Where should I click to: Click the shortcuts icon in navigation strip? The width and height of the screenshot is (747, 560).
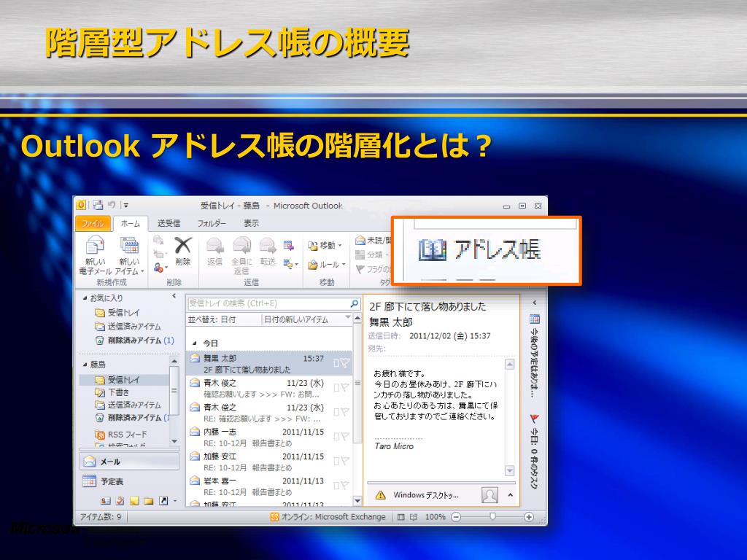tap(163, 500)
